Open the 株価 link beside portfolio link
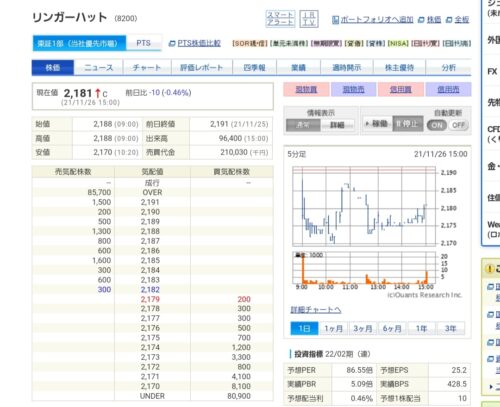The image size is (500, 407). coord(430,20)
